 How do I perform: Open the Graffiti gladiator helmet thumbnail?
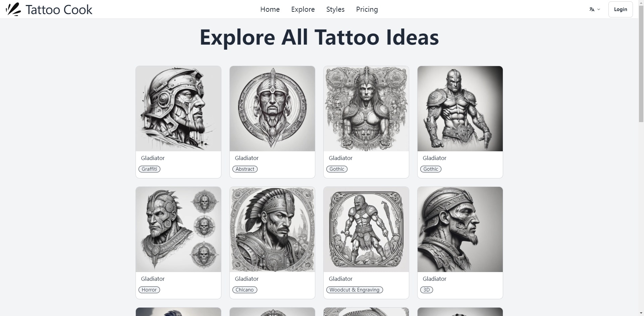178,109
